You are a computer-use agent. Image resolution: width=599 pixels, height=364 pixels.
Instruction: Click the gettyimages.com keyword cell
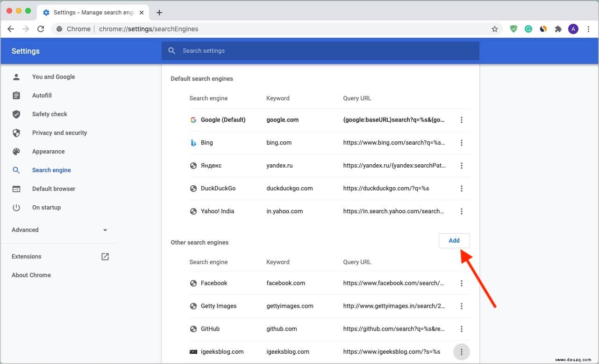pos(290,306)
